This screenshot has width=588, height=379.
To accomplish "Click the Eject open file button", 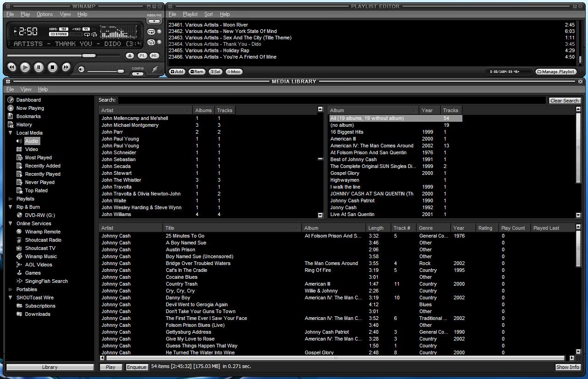I will tap(130, 56).
